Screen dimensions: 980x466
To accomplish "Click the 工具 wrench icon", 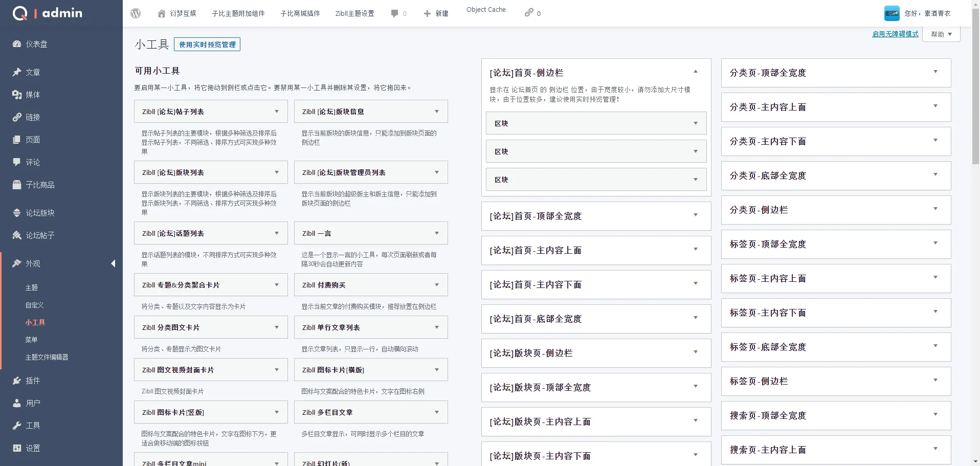I will [x=17, y=426].
